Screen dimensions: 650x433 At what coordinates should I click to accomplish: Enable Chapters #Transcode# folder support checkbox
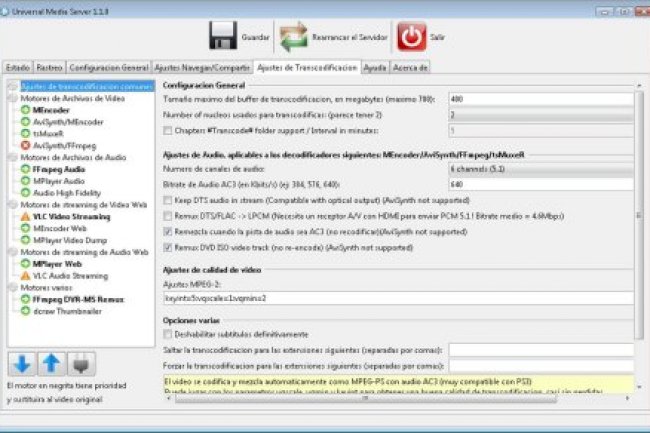[x=167, y=131]
